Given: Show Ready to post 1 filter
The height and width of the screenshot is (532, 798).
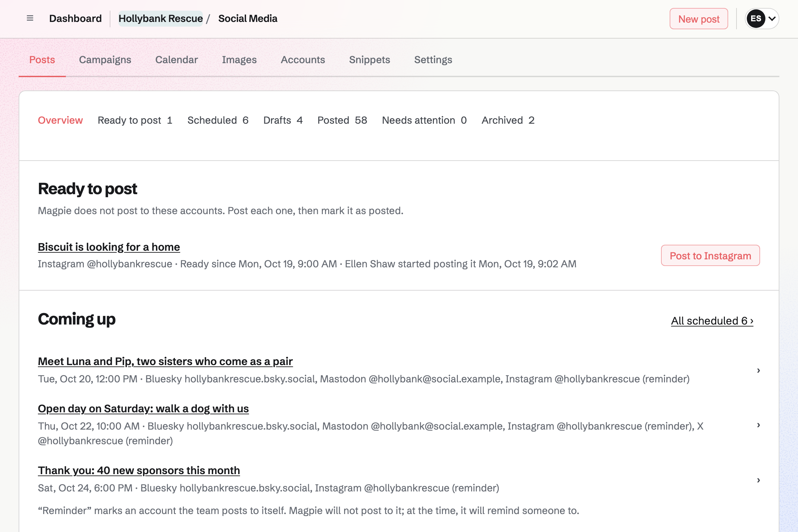Looking at the screenshot, I should [135, 120].
